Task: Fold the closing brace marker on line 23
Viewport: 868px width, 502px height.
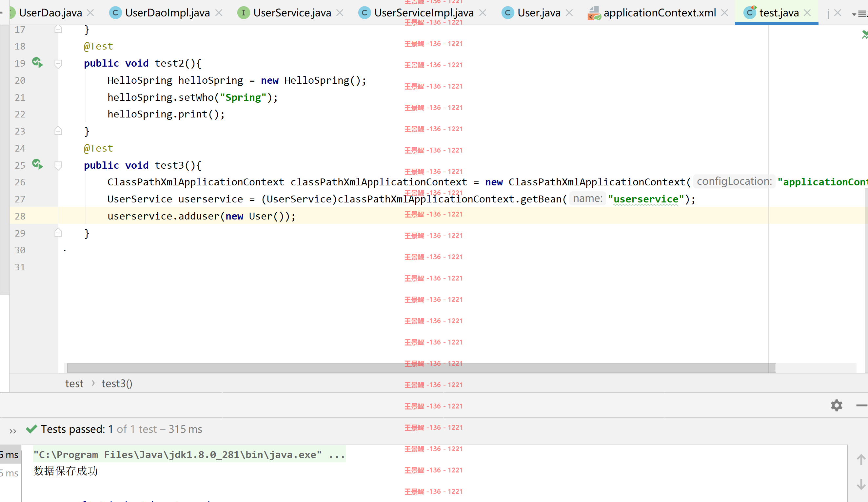Action: [58, 131]
